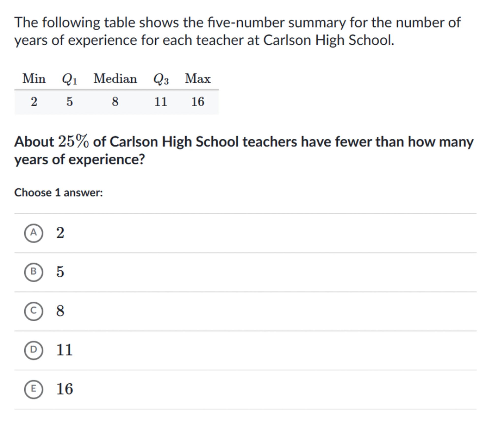Click the Median column header

(x=115, y=79)
